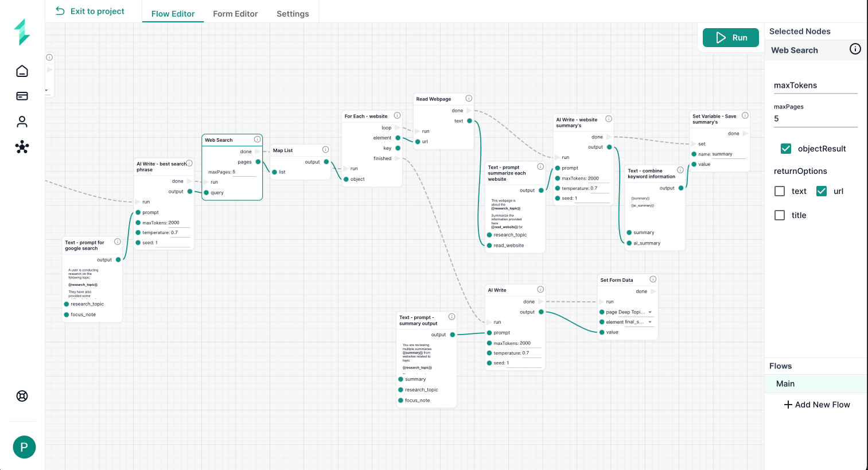Viewport: 868px width, 470px height.
Task: Open the help lifebuoy icon
Action: click(22, 396)
